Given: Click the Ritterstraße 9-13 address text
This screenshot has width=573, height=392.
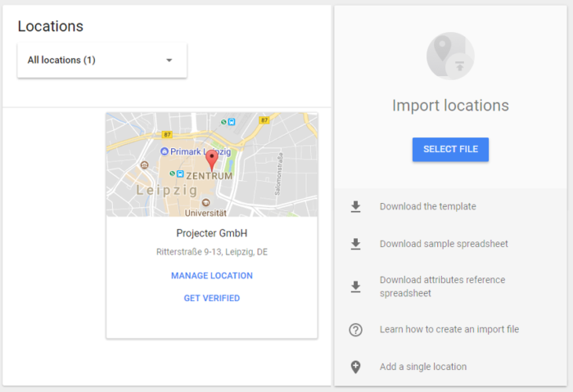Looking at the screenshot, I should (x=212, y=252).
